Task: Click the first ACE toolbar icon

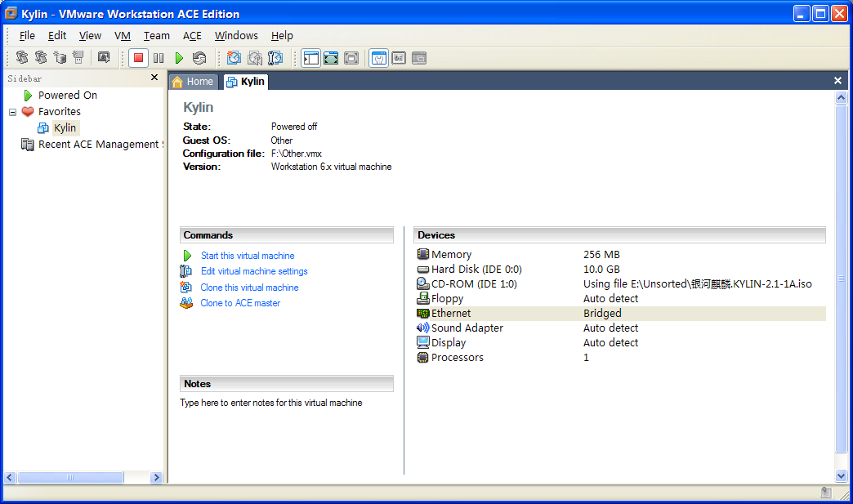Action: point(22,57)
